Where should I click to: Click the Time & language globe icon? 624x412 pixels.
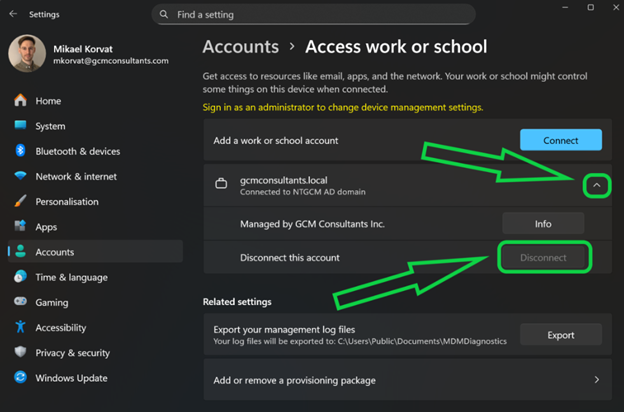pos(20,277)
